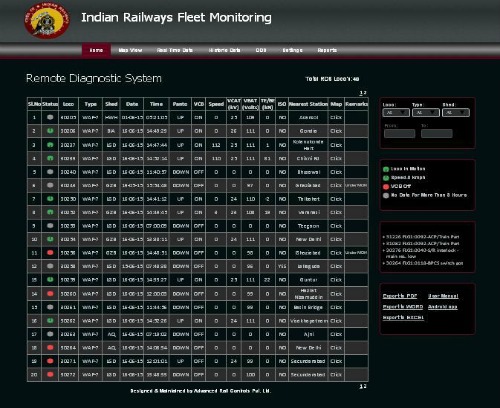This screenshot has height=408, width=500.
Task: Click the grey No Data legend icon
Action: (x=386, y=195)
